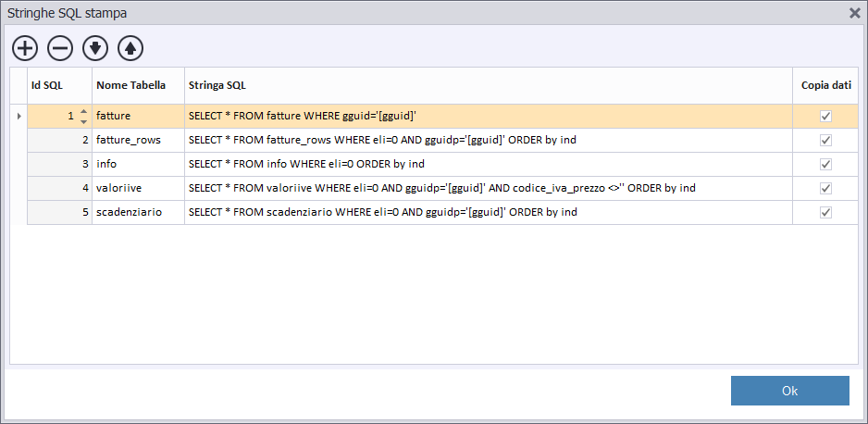Uncheck Copia dati for scadenziario row
Screen dimensions: 868x424
click(826, 213)
